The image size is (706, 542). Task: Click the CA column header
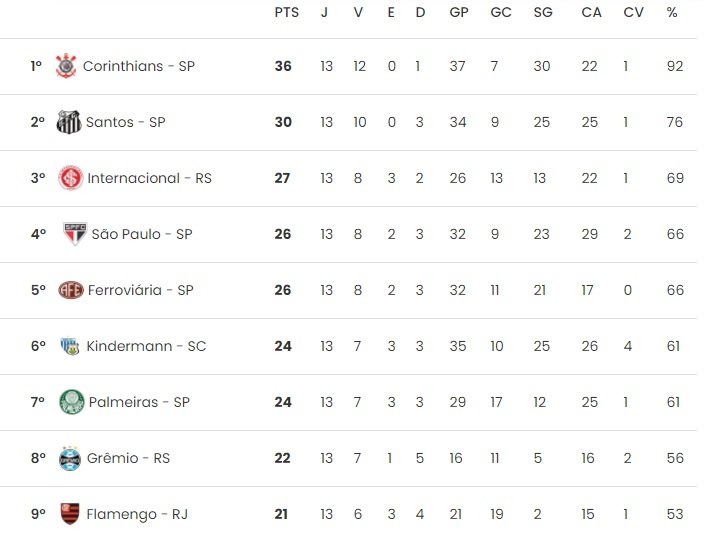[x=591, y=12]
